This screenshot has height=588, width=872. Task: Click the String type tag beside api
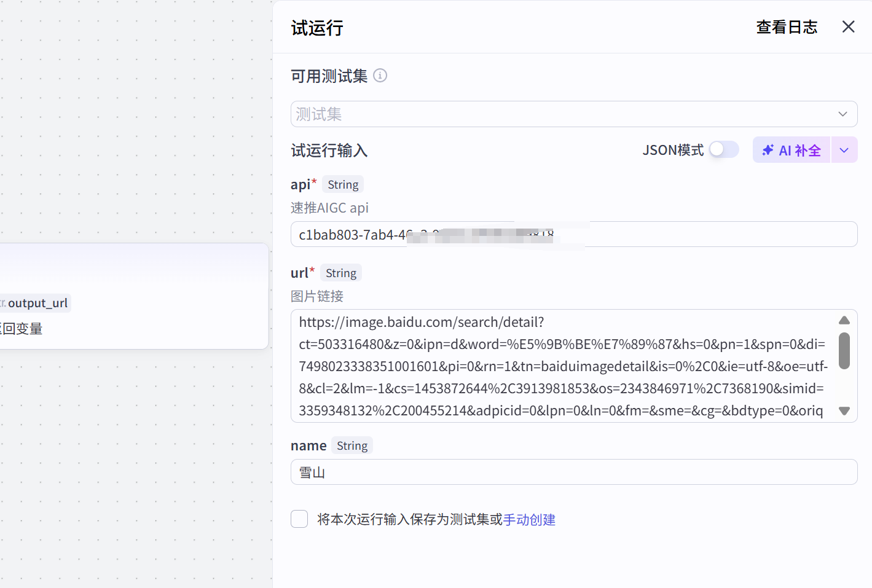(343, 185)
